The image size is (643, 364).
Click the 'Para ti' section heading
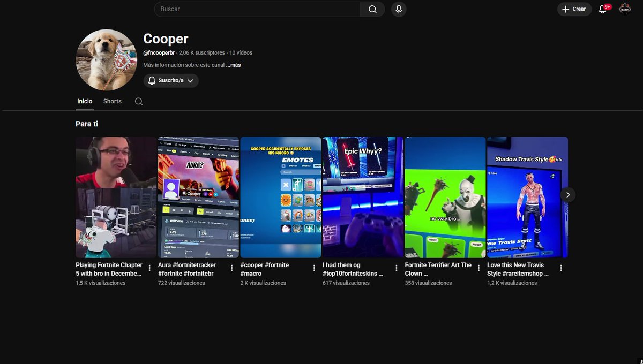(x=87, y=124)
